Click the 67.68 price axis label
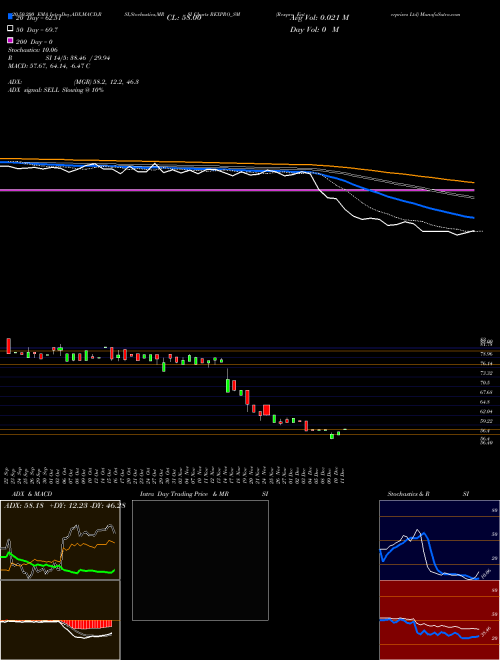The width and height of the screenshot is (500, 660). click(x=486, y=392)
